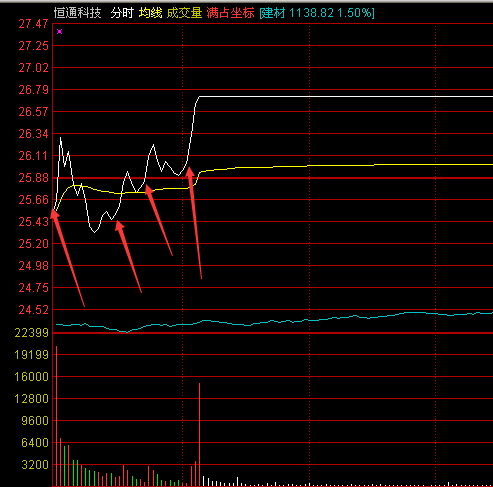Click the first red arrow tip at open
Viewport: 493px width, 487px height.
point(54,213)
